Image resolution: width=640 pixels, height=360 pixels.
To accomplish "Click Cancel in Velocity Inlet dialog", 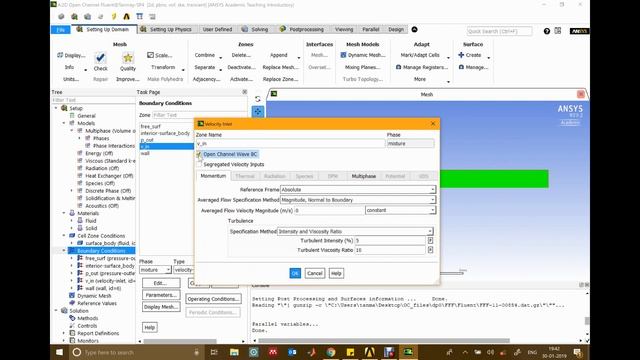I will point(315,273).
